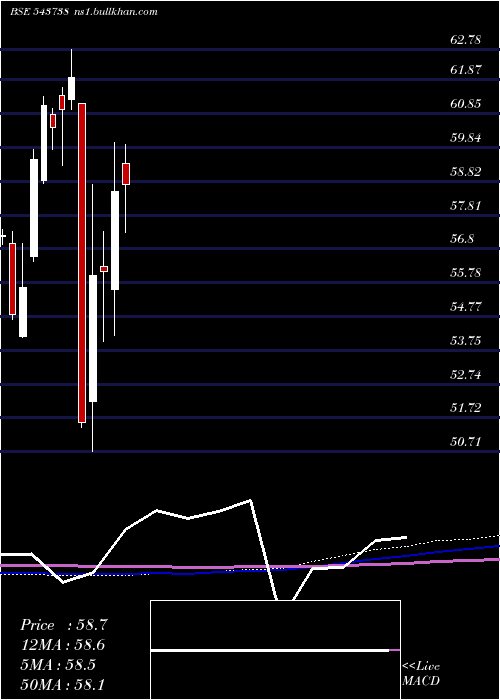This screenshot has width=500, height=700.
Task: Click the 54.77 price axis label
Action: click(466, 307)
